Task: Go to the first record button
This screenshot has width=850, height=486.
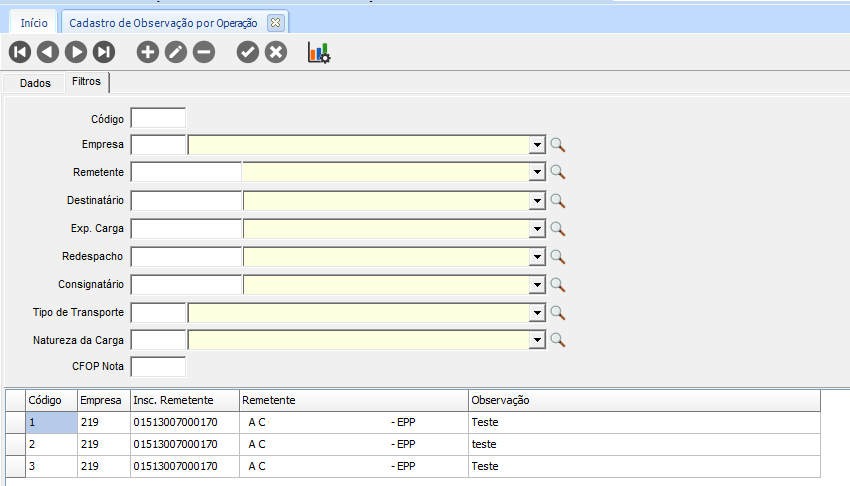Action: 20,52
